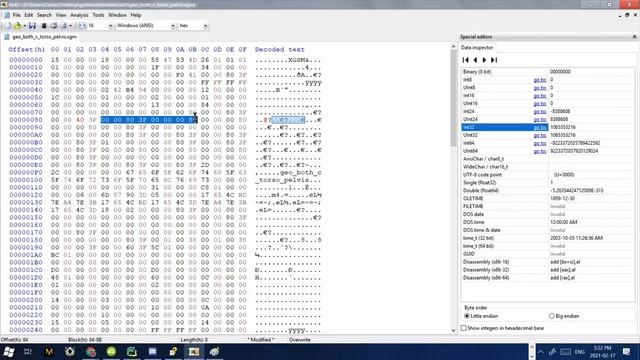Viewport: 640px width, 360px height.
Task: Click the hex view scroll down arrow
Action: (453, 330)
